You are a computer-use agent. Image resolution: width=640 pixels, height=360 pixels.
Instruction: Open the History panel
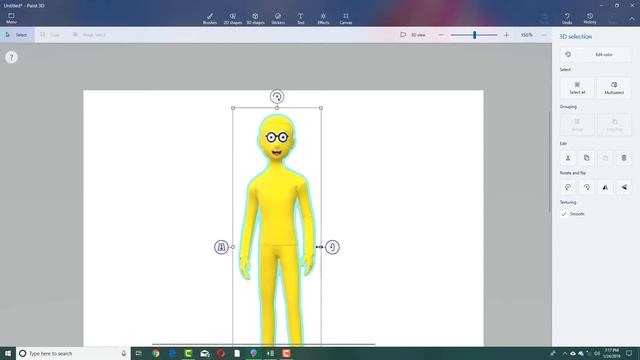(590, 18)
